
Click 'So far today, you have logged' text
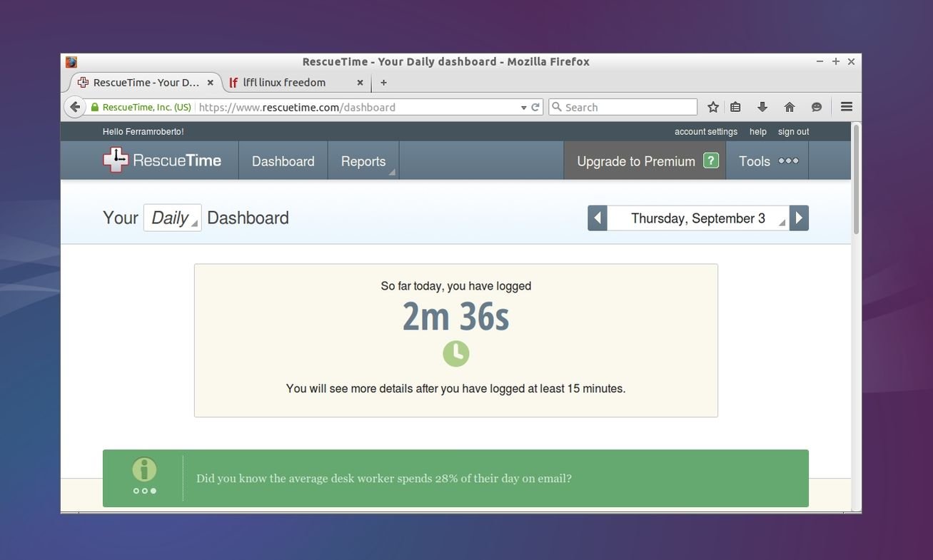pos(456,286)
